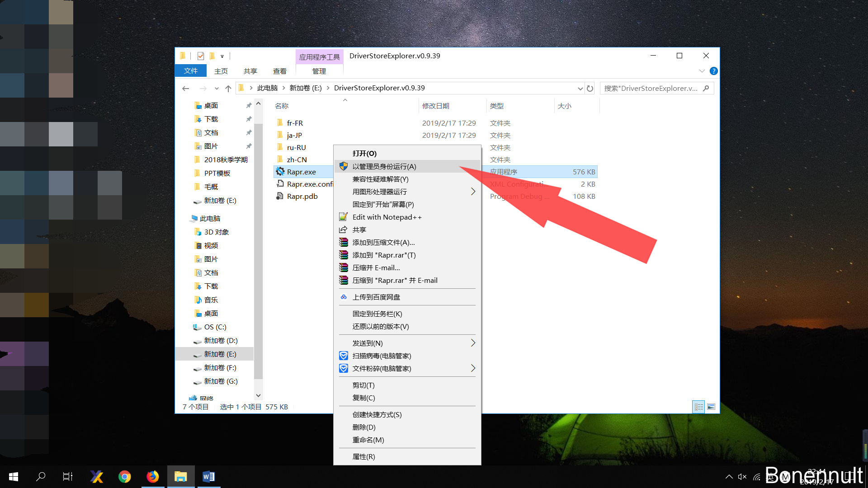Open recent locations dropdown arrow
The height and width of the screenshot is (488, 868).
tap(217, 88)
